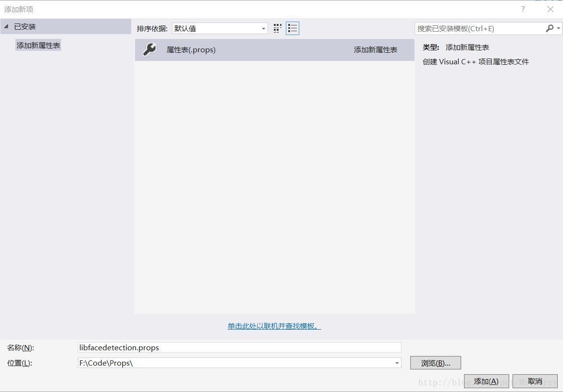
Task: Open the 排序依据 默认值 dropdown
Action: [262, 28]
